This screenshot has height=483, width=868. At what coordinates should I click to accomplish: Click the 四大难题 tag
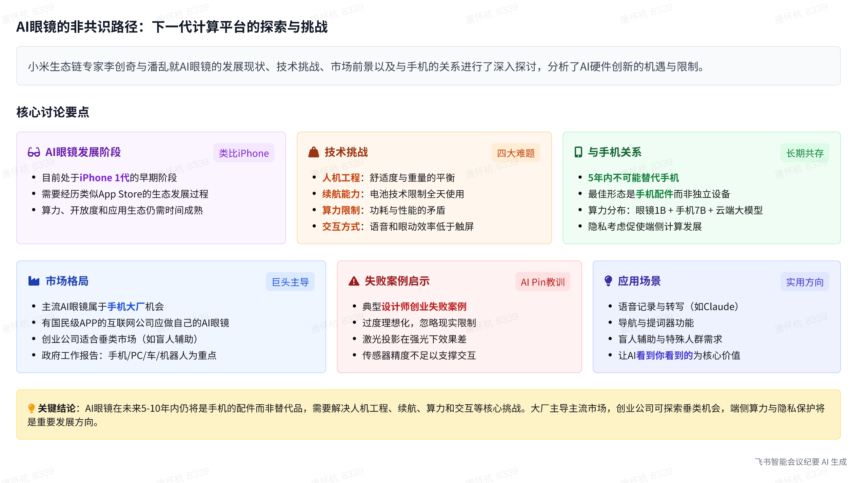[515, 153]
